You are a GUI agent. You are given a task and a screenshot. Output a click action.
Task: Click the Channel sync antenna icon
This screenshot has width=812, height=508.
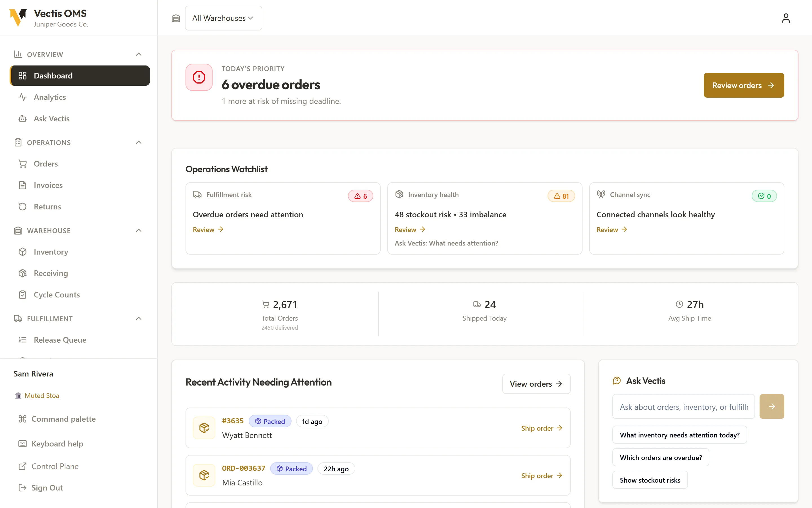[601, 194]
